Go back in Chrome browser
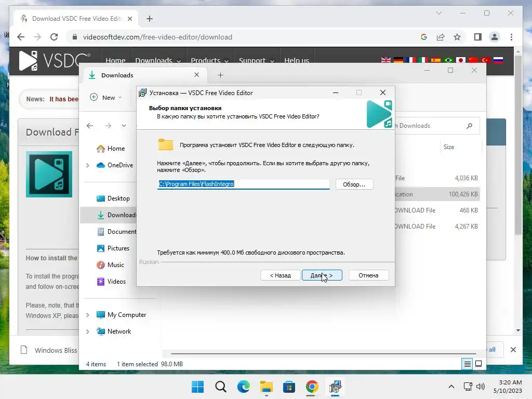Image resolution: width=532 pixels, height=399 pixels. click(21, 37)
